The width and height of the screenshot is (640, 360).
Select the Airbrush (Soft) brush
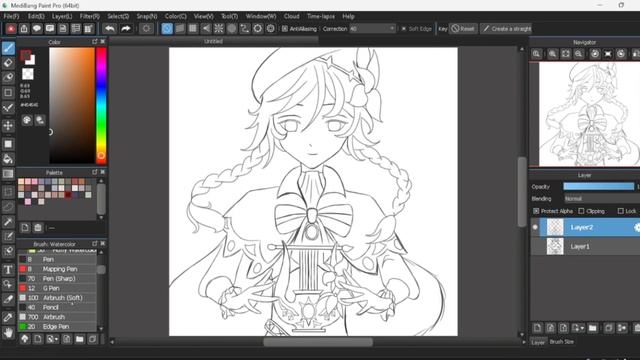[x=57, y=298]
